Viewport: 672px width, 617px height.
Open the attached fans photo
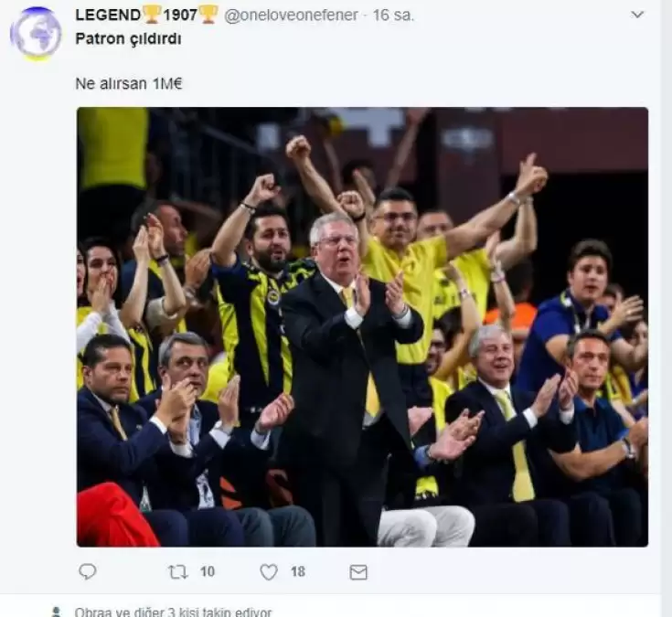coord(362,327)
